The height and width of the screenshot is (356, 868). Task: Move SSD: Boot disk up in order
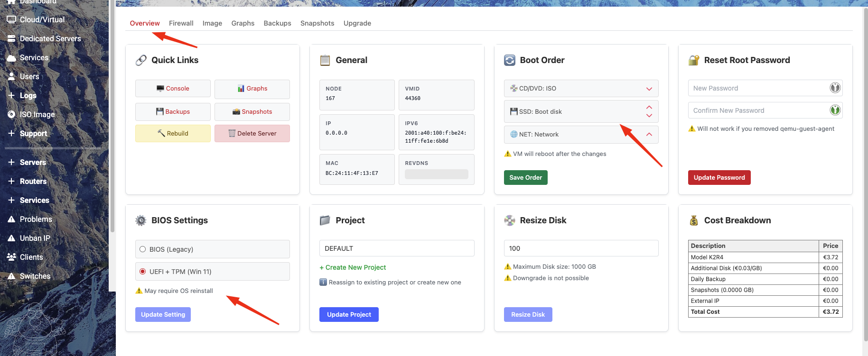[x=649, y=108]
